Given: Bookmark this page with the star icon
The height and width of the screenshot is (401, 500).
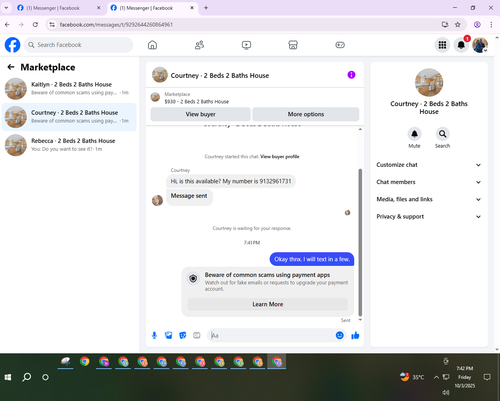Looking at the screenshot, I should 458,24.
